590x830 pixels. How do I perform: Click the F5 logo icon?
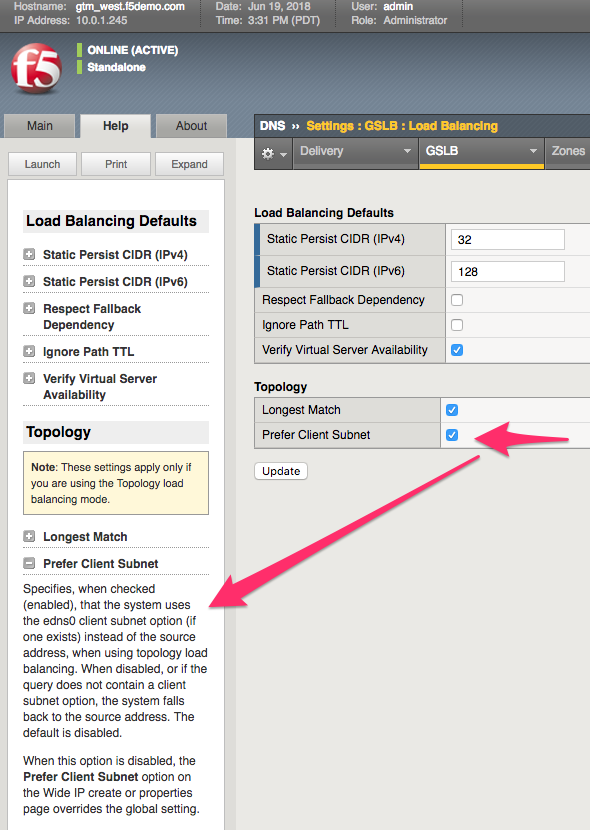coord(36,69)
